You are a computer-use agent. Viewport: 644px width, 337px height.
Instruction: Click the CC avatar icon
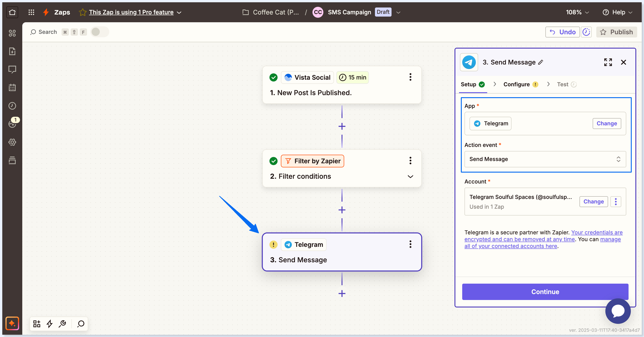click(318, 12)
